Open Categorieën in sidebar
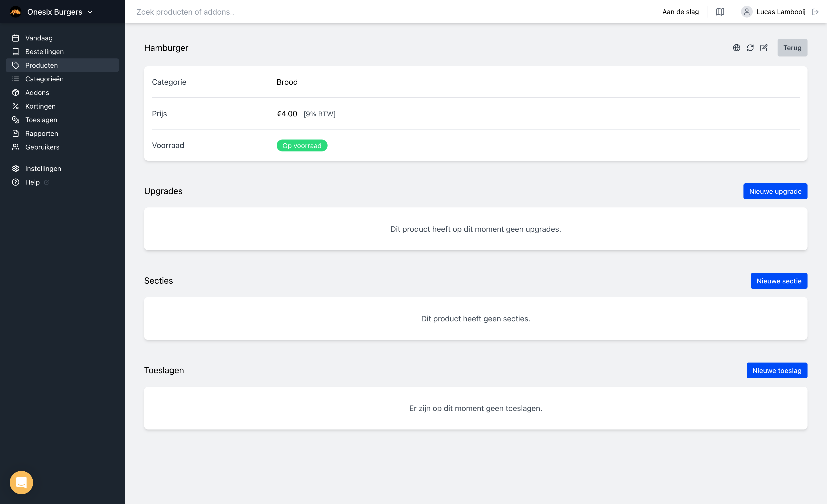The image size is (827, 504). [62, 79]
